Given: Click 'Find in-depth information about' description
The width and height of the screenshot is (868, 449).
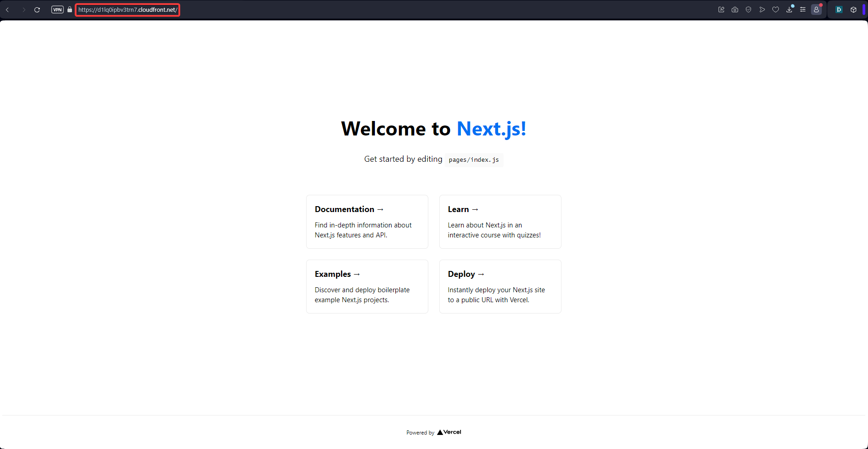Looking at the screenshot, I should (x=363, y=225).
